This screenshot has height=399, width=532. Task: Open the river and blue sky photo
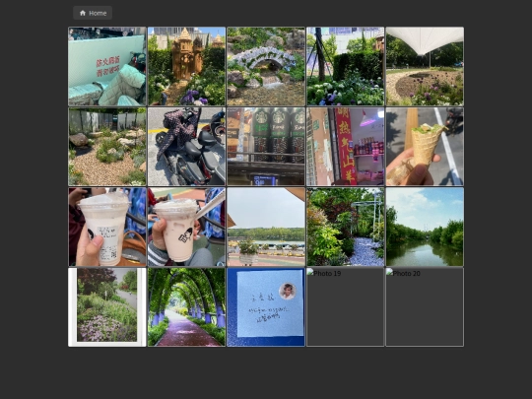[x=425, y=227]
